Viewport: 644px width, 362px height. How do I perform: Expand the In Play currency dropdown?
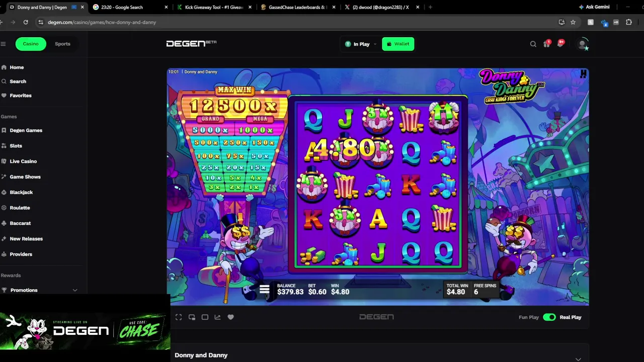pos(360,44)
